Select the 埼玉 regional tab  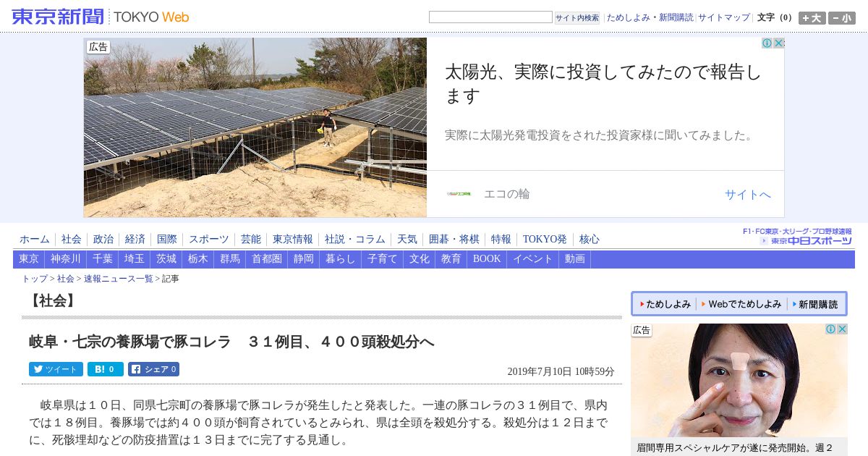pyautogui.click(x=135, y=259)
